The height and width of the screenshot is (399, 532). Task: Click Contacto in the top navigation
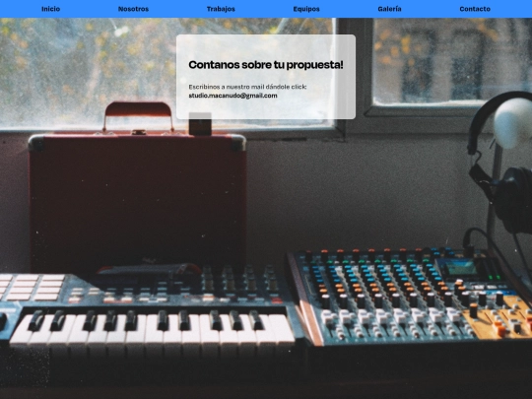pyautogui.click(x=475, y=9)
